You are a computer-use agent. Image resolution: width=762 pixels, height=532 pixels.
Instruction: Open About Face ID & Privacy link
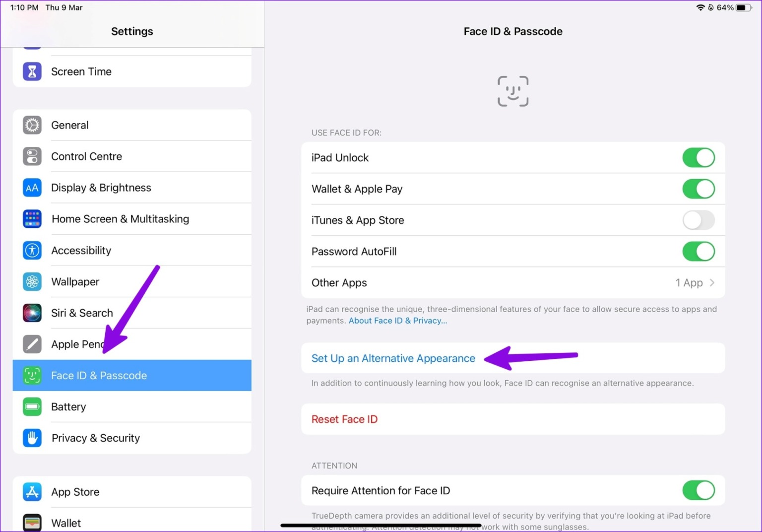[397, 321]
